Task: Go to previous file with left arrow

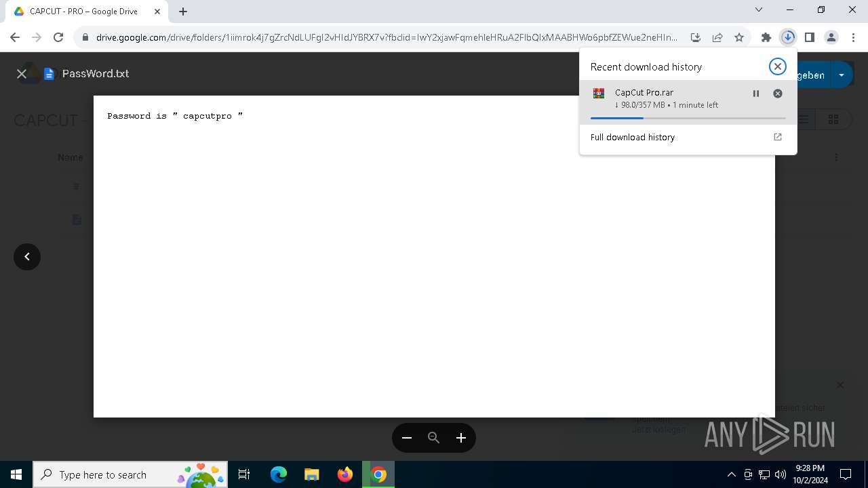Action: click(x=27, y=256)
